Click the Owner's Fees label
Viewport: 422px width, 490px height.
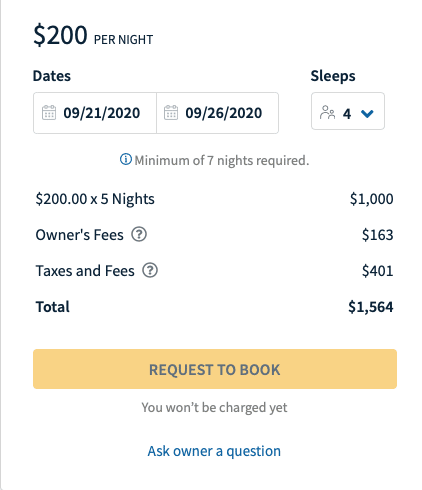(79, 235)
